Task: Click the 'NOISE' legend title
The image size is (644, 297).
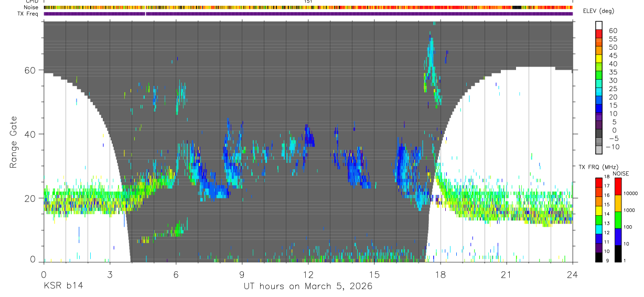Action: pyautogui.click(x=620, y=173)
